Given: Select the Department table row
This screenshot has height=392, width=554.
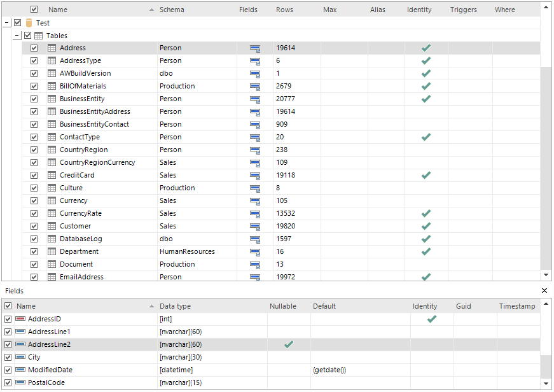Looking at the screenshot, I should pos(80,252).
